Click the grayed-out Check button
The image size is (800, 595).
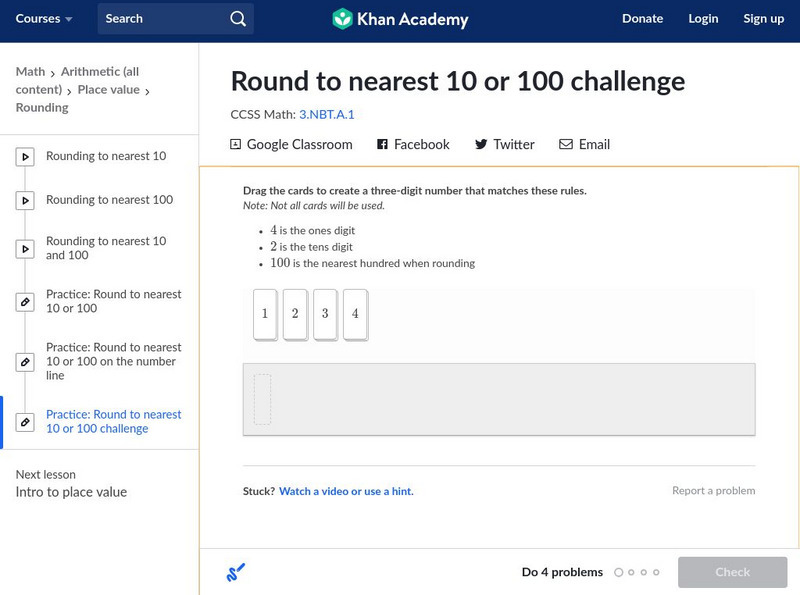[732, 572]
